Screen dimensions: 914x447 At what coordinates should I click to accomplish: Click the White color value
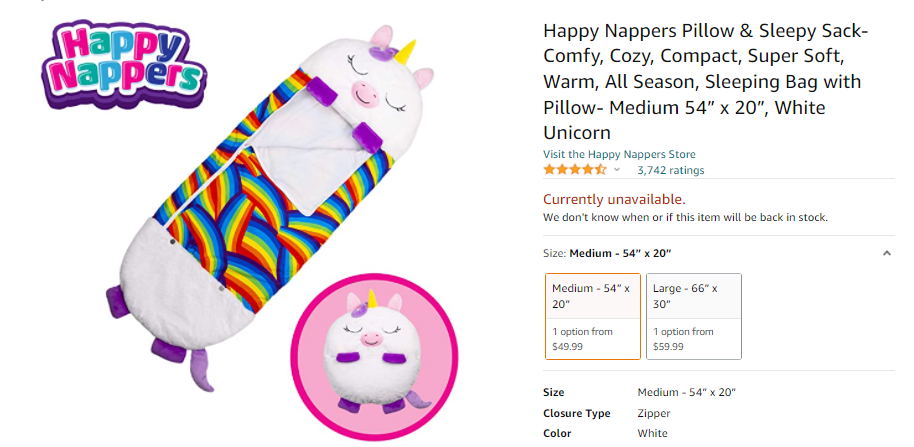(x=652, y=433)
